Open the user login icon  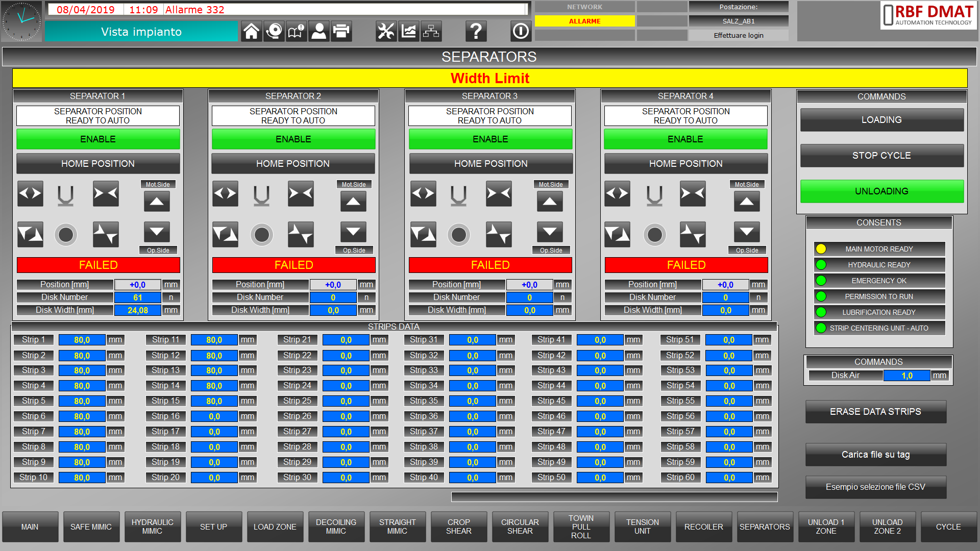(318, 32)
